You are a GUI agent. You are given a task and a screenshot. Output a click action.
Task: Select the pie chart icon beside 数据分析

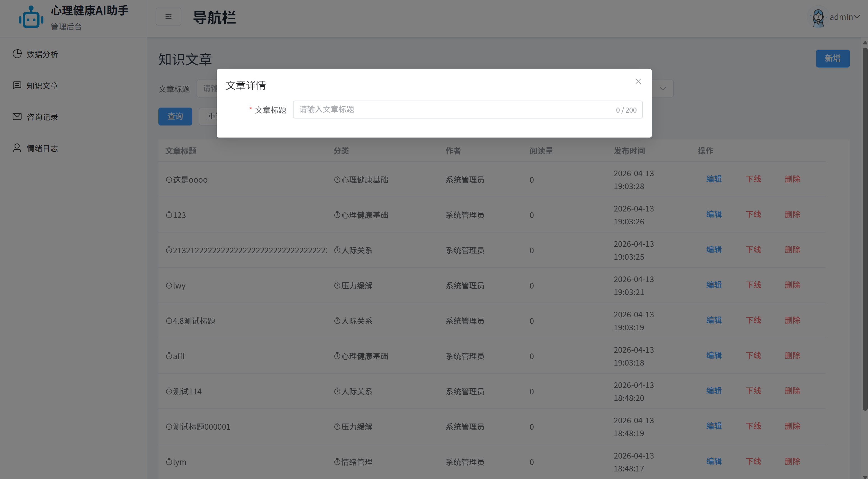pyautogui.click(x=17, y=54)
